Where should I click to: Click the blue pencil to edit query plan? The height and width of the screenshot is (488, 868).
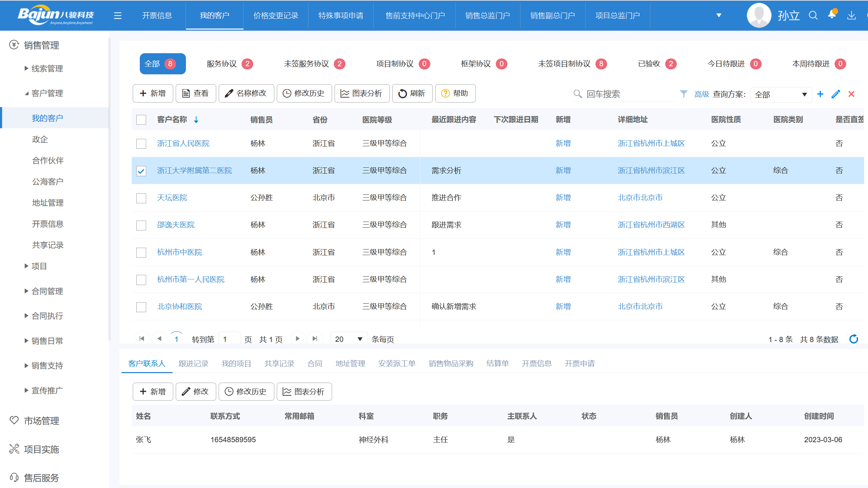tap(836, 94)
